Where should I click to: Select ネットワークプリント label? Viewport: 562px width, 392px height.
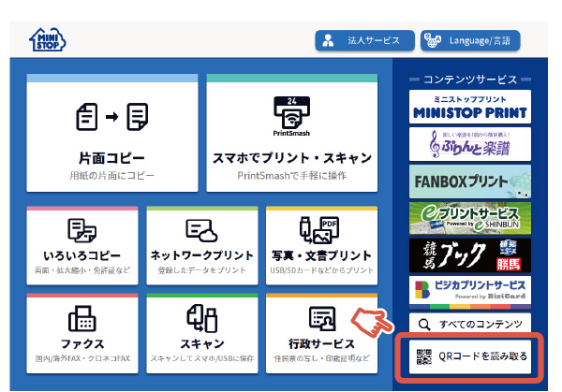point(201,255)
